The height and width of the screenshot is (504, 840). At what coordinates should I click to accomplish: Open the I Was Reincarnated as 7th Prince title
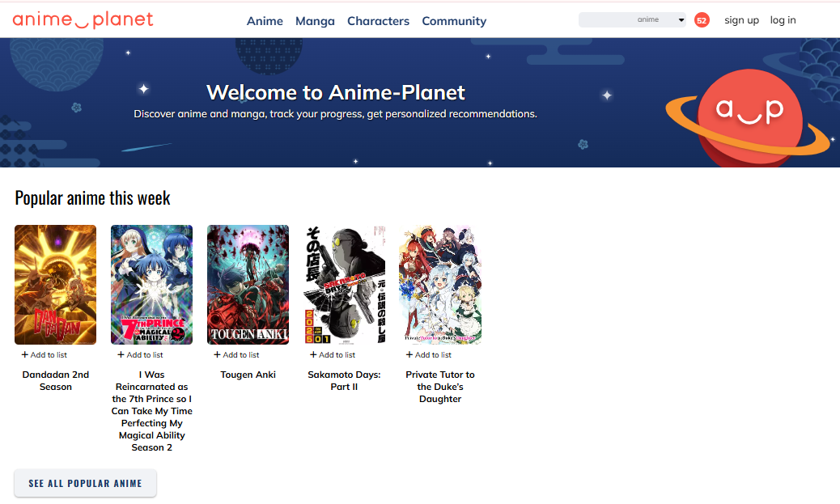(151, 411)
